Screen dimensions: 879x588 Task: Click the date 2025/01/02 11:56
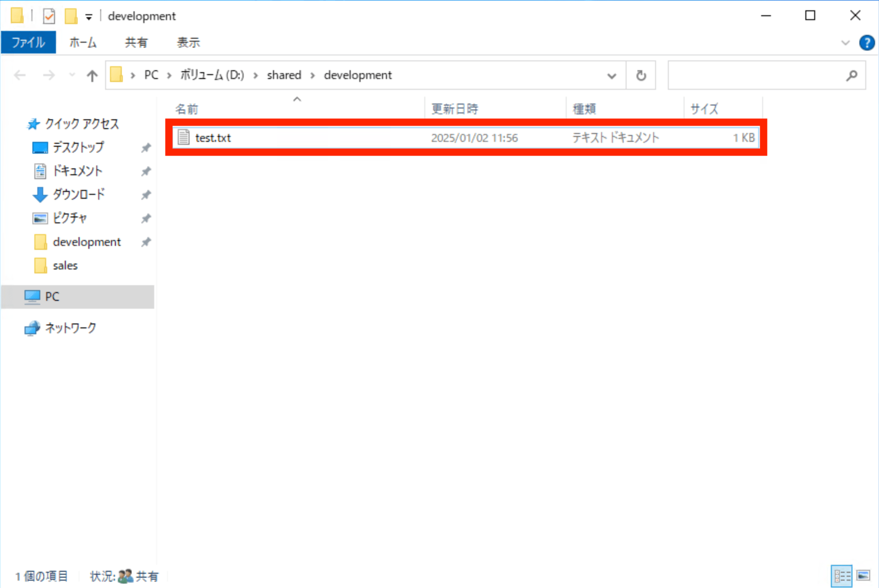point(474,138)
